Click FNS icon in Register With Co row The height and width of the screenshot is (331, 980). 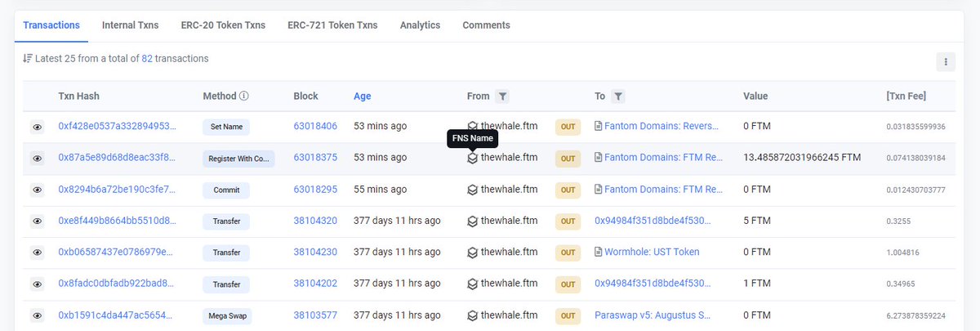coord(472,158)
